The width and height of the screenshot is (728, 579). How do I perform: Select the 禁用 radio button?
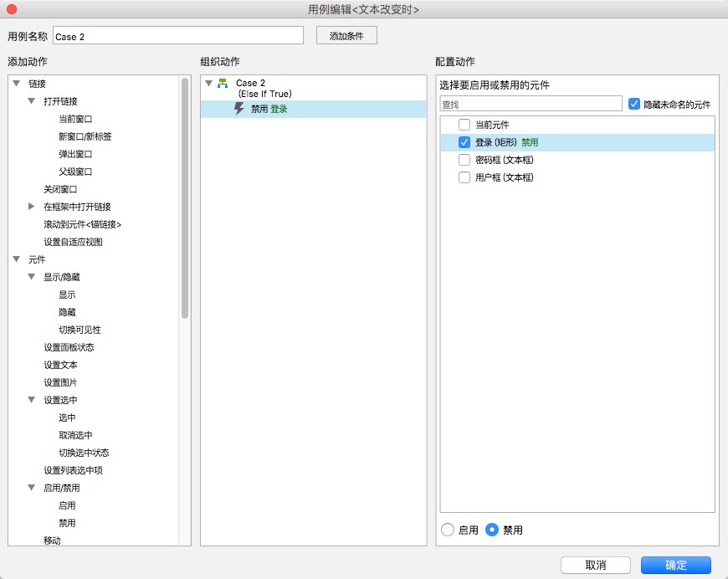pyautogui.click(x=492, y=530)
